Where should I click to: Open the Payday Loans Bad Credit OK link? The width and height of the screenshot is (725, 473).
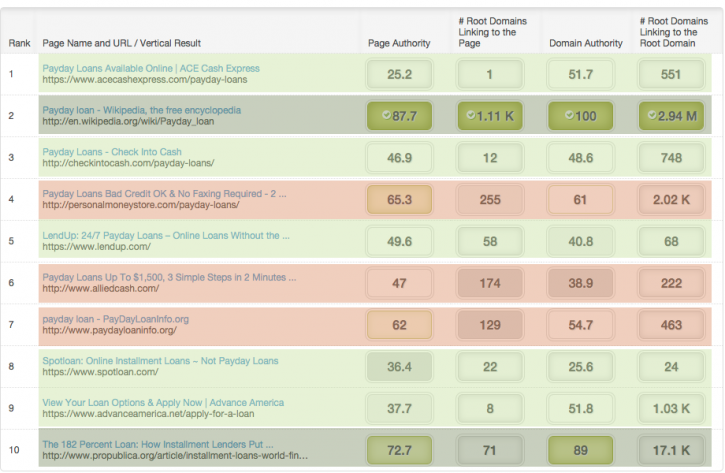(164, 194)
